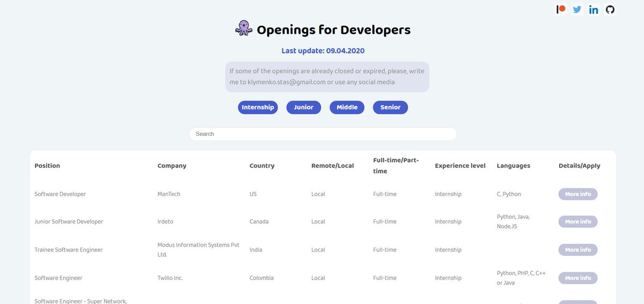This screenshot has width=644, height=304.
Task: Click the Languages column header
Action: pos(514,166)
